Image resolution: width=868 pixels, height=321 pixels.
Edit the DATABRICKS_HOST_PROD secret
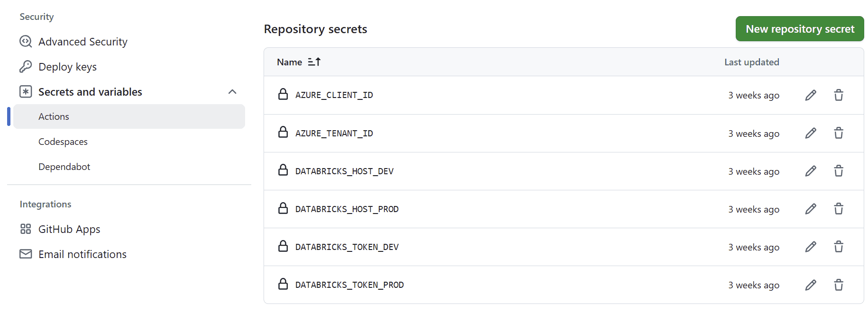[811, 209]
